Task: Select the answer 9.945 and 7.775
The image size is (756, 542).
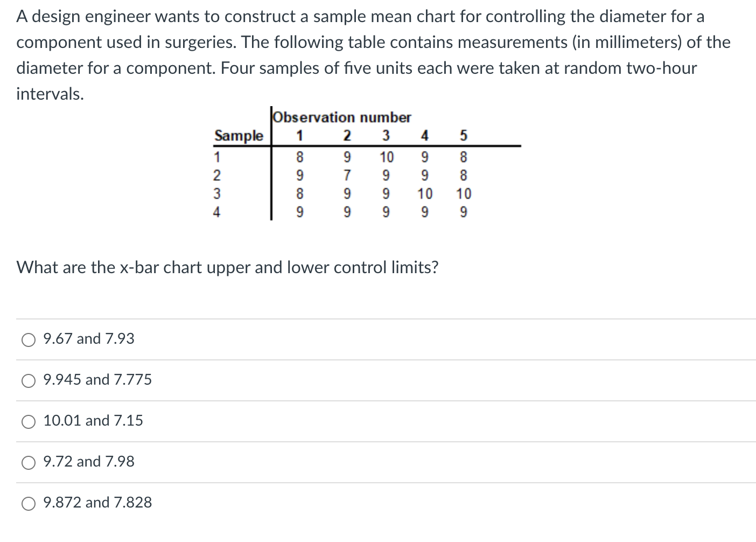Action: 28,380
